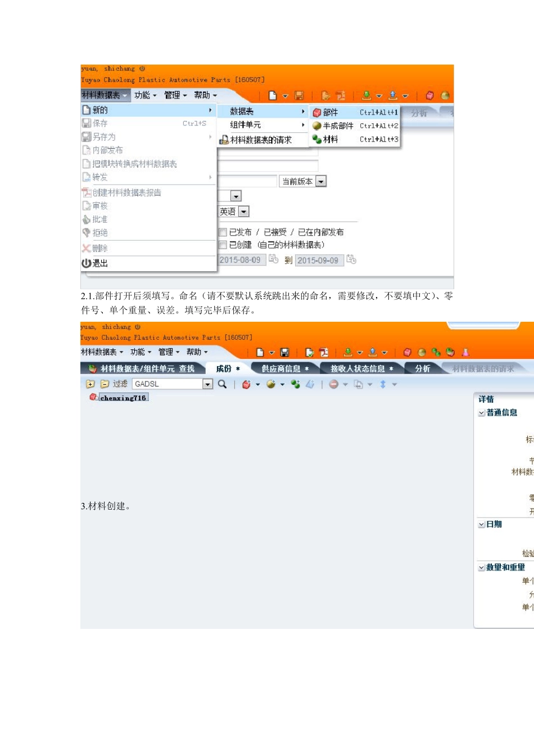Viewport: 534px width, 756px height.
Task: Collapse the 日期 section
Action: coord(482,524)
